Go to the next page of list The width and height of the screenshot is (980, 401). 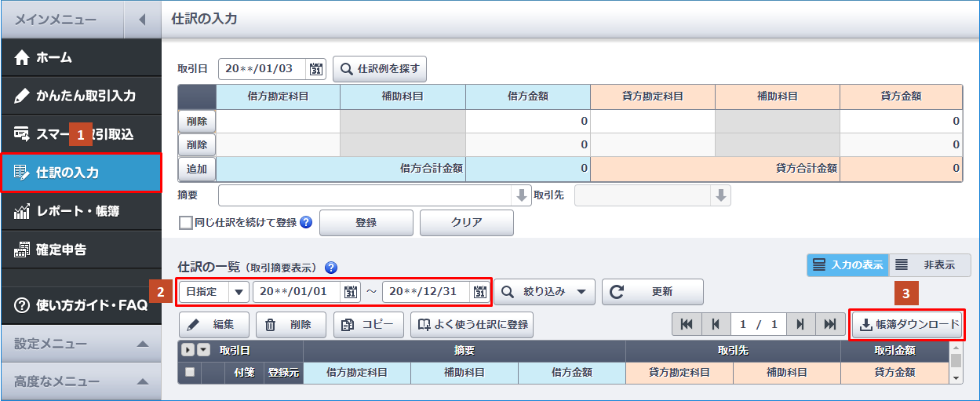[800, 324]
